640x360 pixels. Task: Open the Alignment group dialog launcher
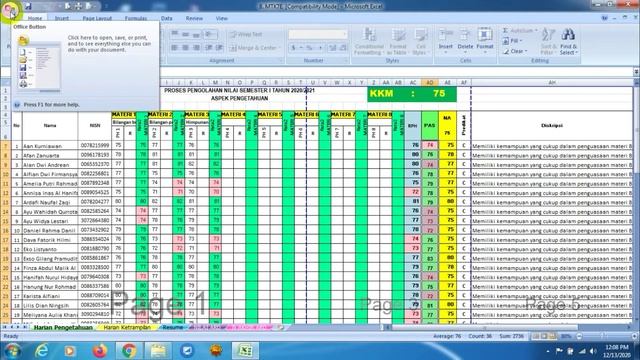(281, 60)
